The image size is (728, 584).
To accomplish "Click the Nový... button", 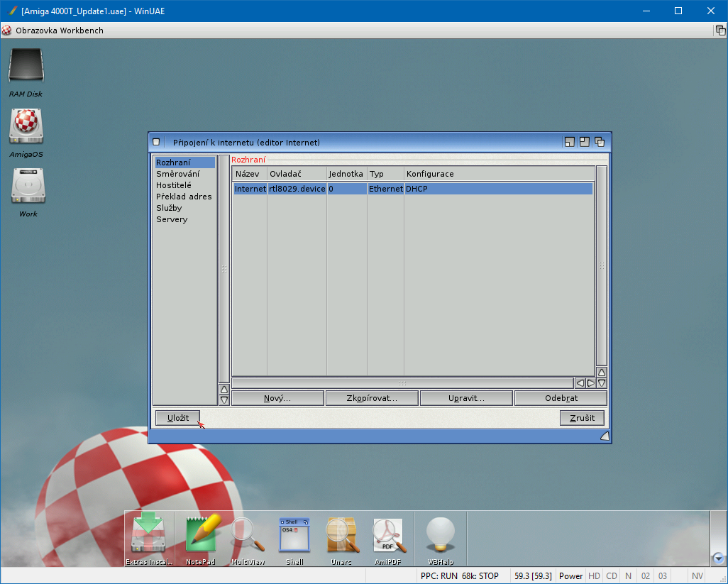I will click(277, 398).
